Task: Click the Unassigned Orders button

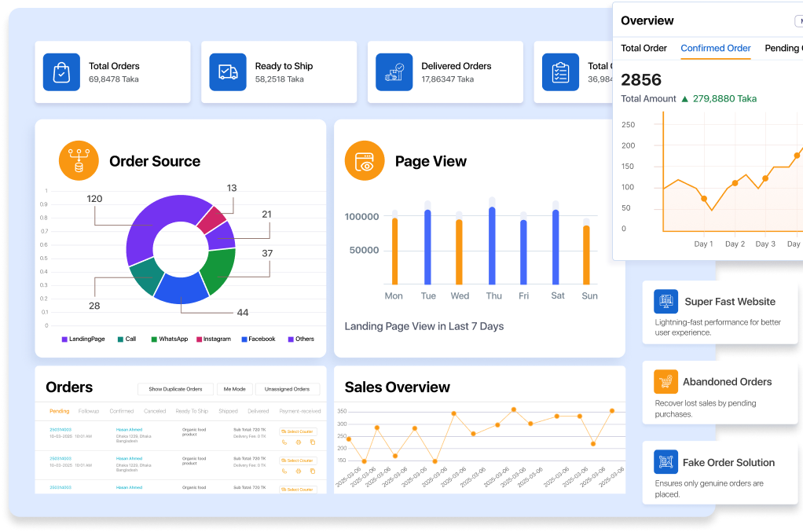Action: 287,389
